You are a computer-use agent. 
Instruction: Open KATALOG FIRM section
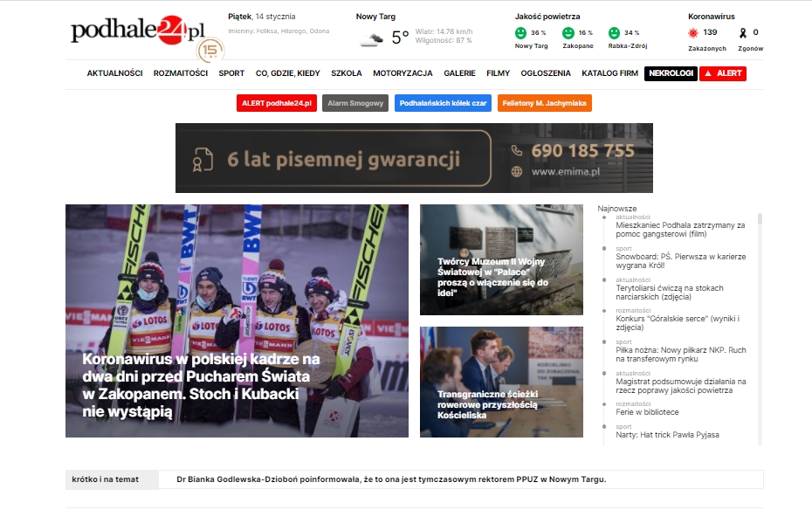[609, 73]
